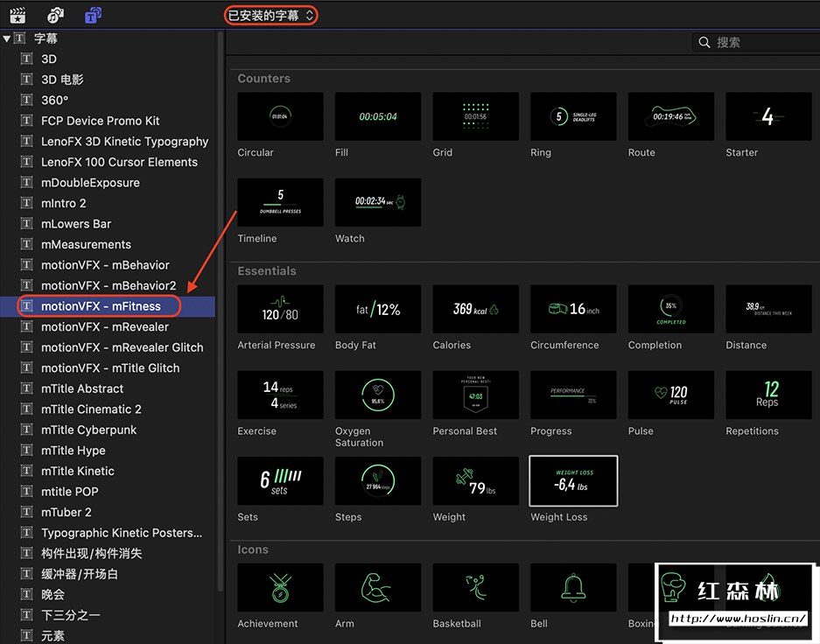This screenshot has width=820, height=644.
Task: Select the Basketball icon preset
Action: [x=475, y=587]
